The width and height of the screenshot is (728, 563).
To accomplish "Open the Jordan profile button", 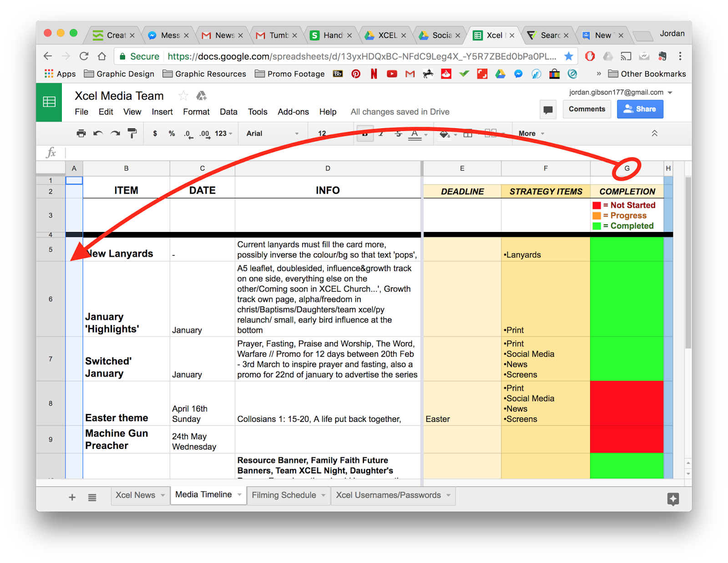I will click(x=672, y=34).
